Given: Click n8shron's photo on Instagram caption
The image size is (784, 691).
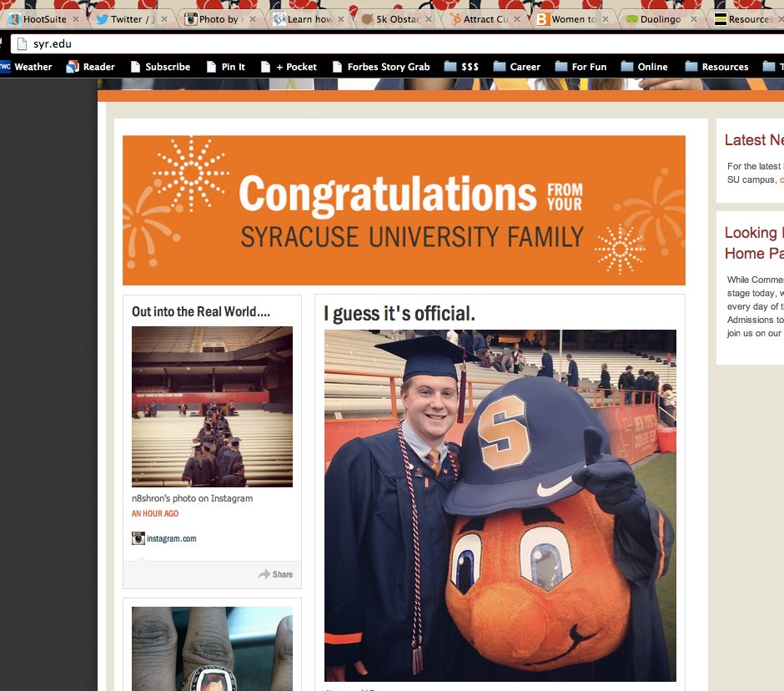Looking at the screenshot, I should tap(192, 498).
